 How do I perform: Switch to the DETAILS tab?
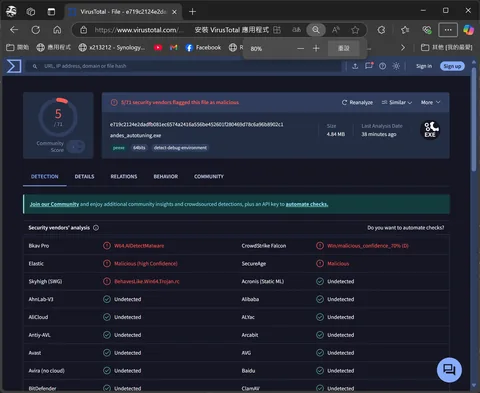pos(84,176)
